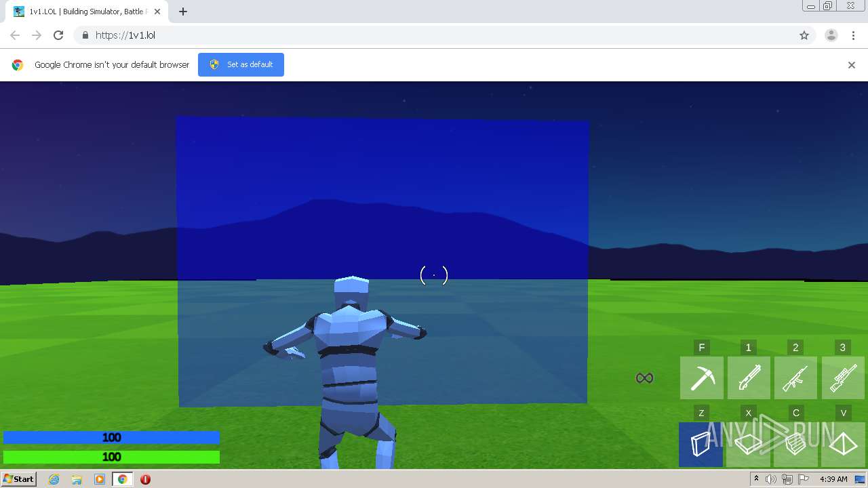Select the wall building piece
Viewport: 868px width, 488px height.
tap(701, 445)
